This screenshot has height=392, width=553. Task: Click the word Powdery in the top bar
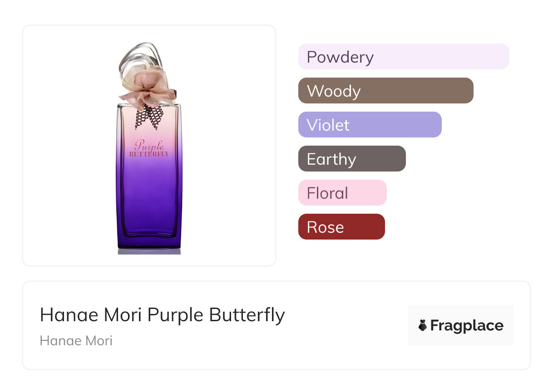coord(340,57)
